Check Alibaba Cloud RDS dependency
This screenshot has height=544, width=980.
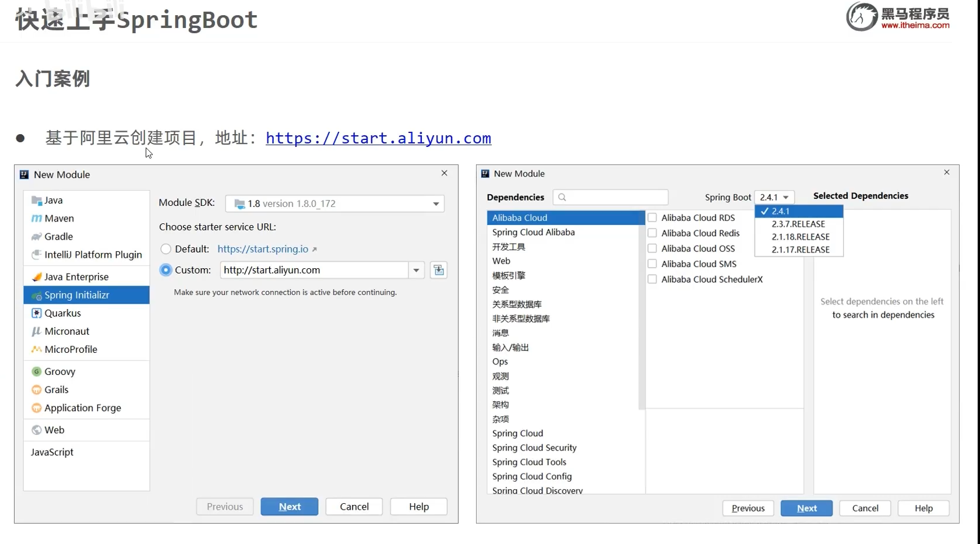[x=653, y=217]
